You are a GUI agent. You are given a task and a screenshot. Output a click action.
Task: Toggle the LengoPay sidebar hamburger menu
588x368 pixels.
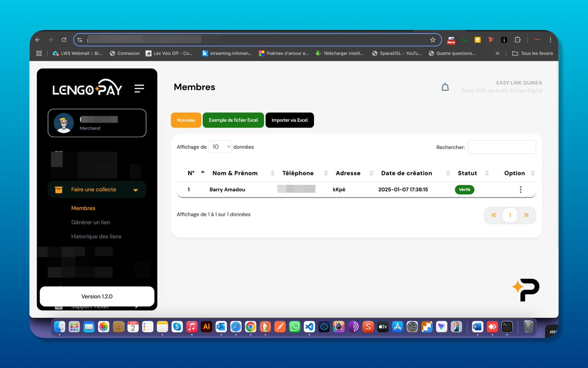pyautogui.click(x=139, y=88)
